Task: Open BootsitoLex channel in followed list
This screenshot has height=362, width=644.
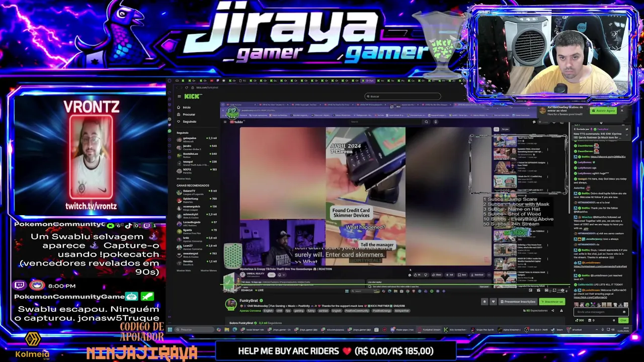Action: [197, 155]
